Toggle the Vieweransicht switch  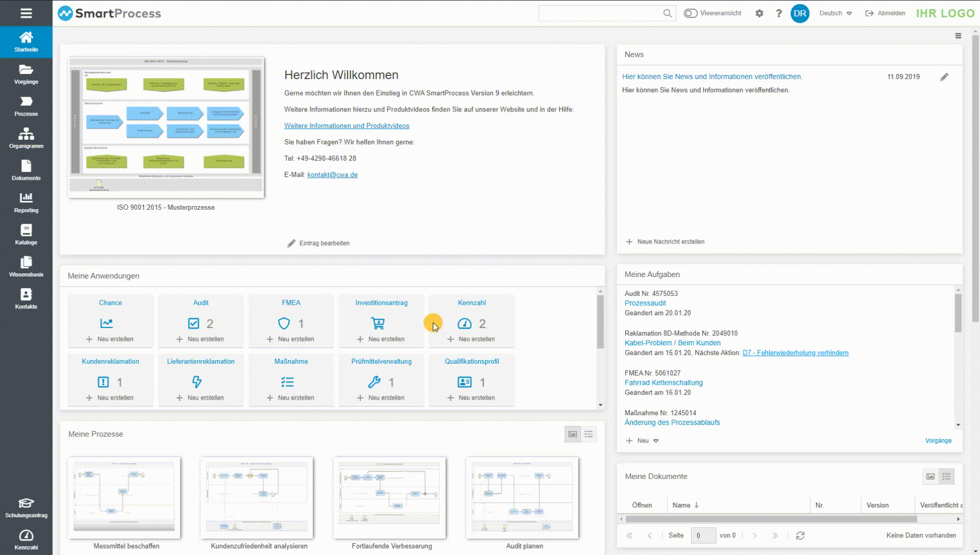pos(691,13)
